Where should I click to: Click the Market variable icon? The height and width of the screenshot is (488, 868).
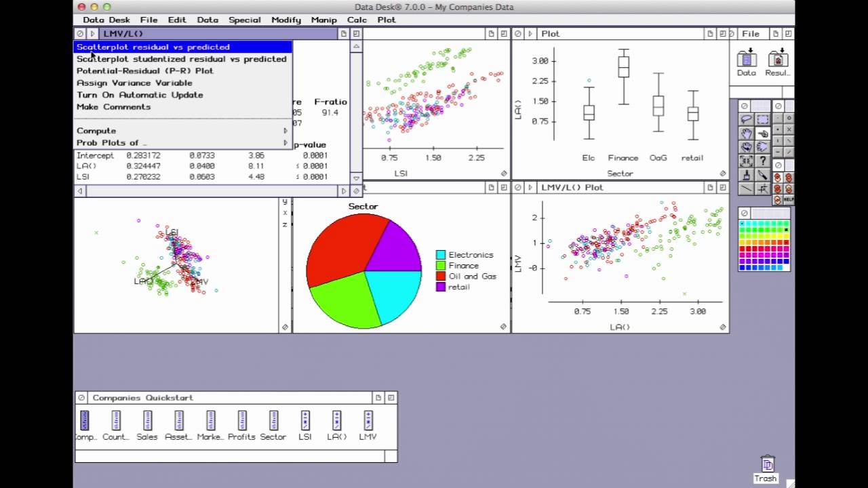(210, 420)
